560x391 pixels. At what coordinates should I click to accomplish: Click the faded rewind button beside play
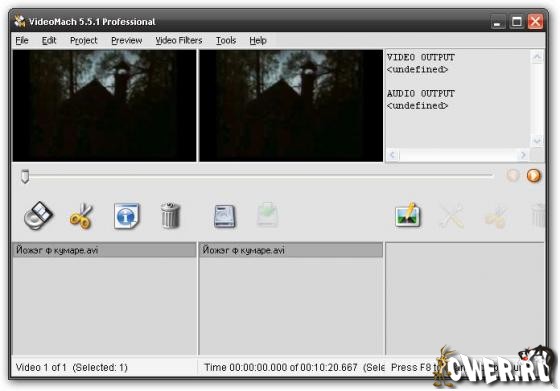tap(513, 176)
